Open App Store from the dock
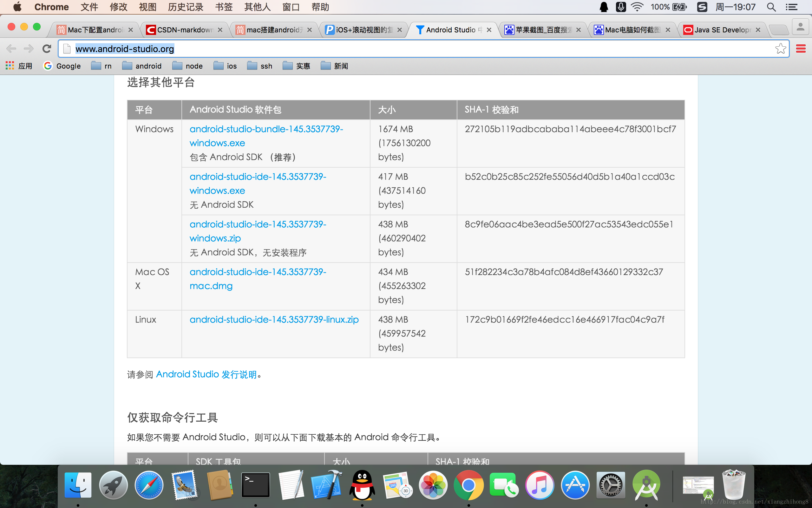This screenshot has height=508, width=812. coord(575,485)
